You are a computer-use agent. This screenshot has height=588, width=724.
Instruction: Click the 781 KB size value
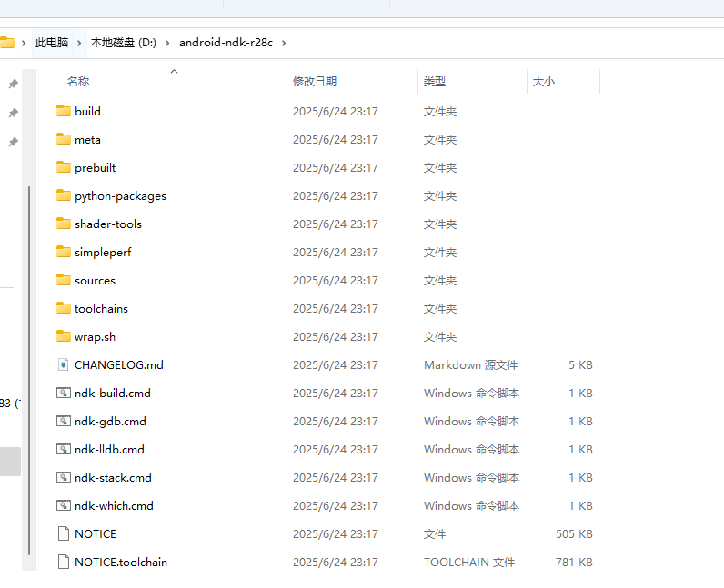(x=574, y=562)
